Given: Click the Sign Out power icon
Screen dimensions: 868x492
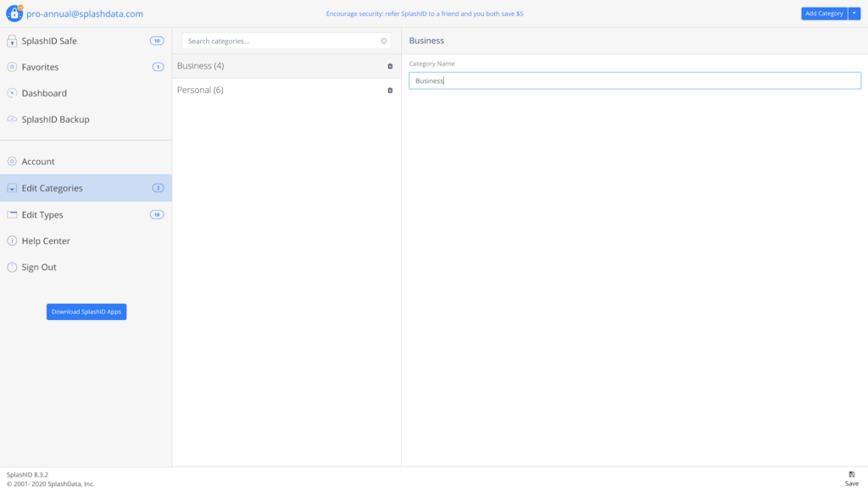Looking at the screenshot, I should [13, 268].
